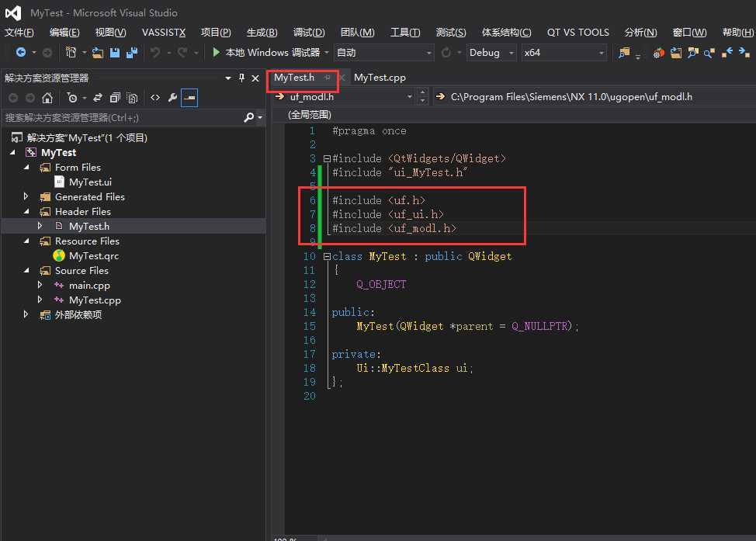Expand the 外部依赖项 node

pyautogui.click(x=26, y=314)
